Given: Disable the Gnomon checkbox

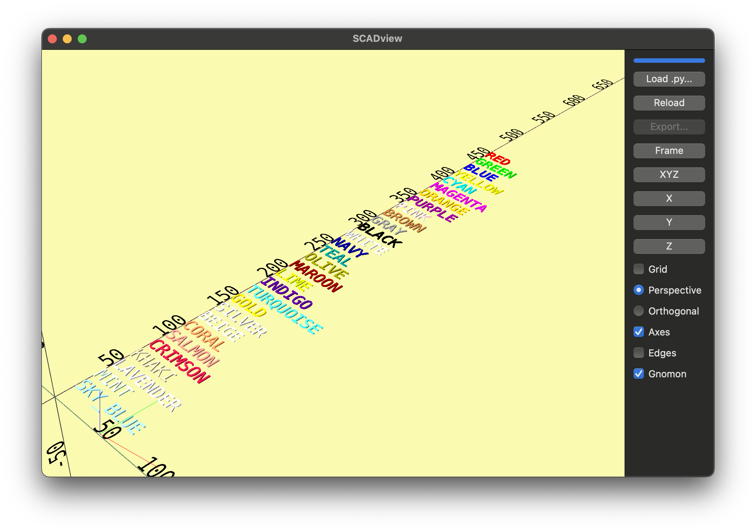Looking at the screenshot, I should tap(639, 374).
